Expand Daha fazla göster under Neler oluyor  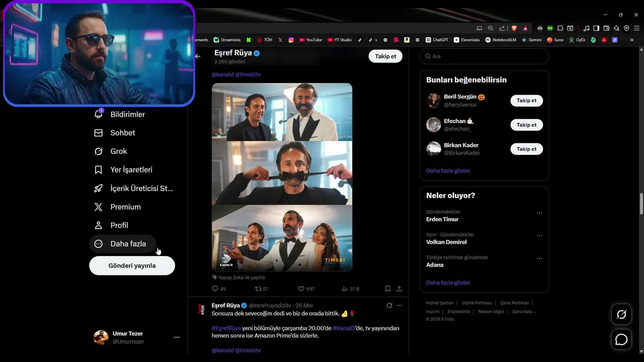tap(448, 283)
